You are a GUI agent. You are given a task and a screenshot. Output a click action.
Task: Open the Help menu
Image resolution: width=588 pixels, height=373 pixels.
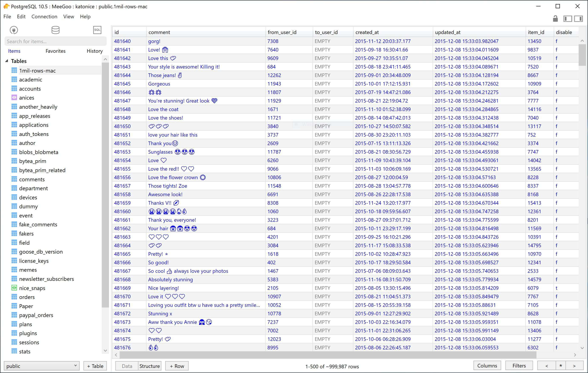(x=85, y=16)
